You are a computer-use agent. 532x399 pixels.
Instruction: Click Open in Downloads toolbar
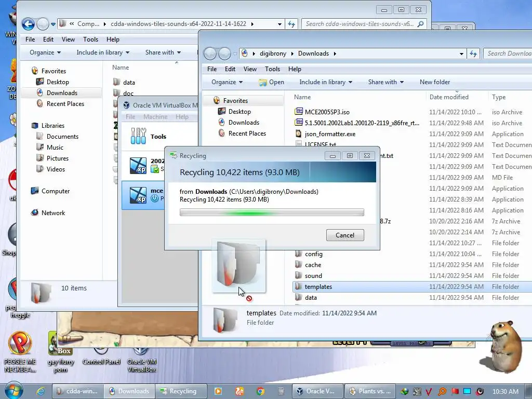click(x=271, y=82)
